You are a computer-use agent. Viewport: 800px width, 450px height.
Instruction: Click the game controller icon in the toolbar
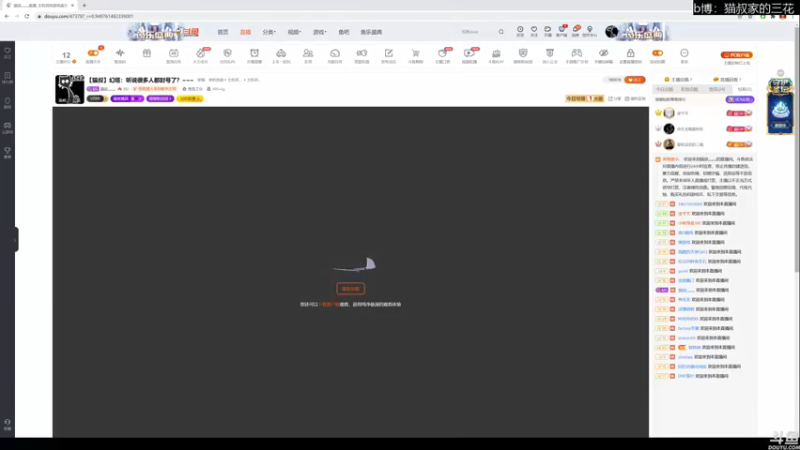577,53
